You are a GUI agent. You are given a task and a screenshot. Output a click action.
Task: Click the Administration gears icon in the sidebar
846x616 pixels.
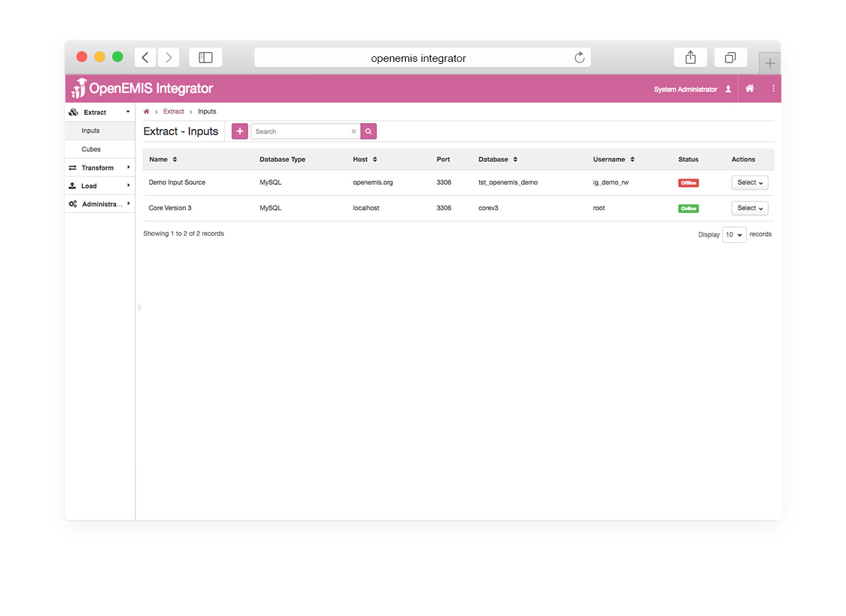tap(73, 204)
